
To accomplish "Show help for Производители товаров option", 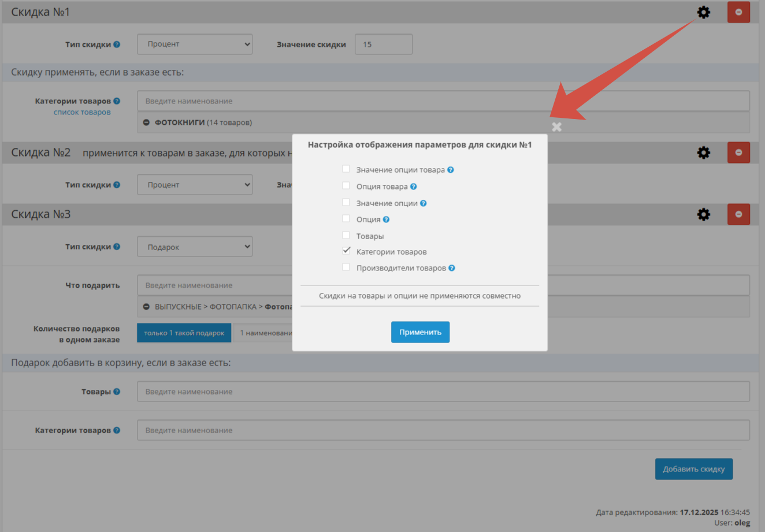I will 452,268.
